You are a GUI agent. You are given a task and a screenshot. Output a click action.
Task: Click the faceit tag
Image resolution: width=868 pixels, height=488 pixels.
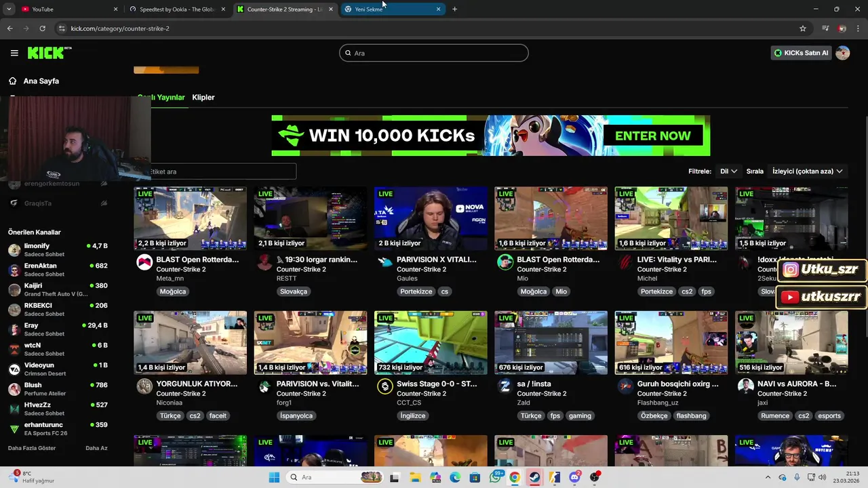pos(218,415)
